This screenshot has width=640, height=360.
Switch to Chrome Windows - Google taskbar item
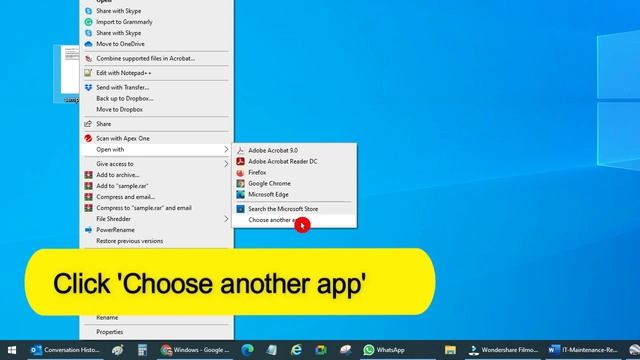195,350
